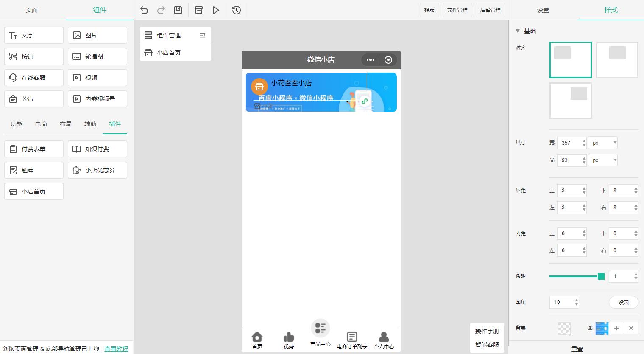644x354 pixels.
Task: Add 轮播图 carousel component
Action: (x=98, y=56)
